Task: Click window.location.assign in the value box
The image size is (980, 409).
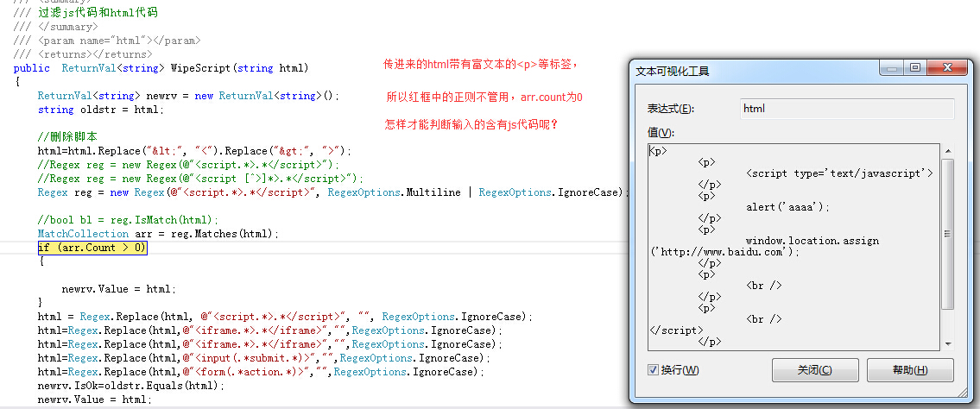Action: (812, 241)
